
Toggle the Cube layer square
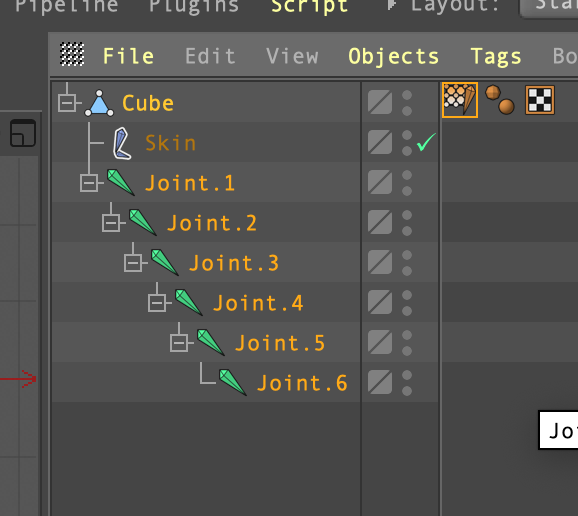pos(380,102)
